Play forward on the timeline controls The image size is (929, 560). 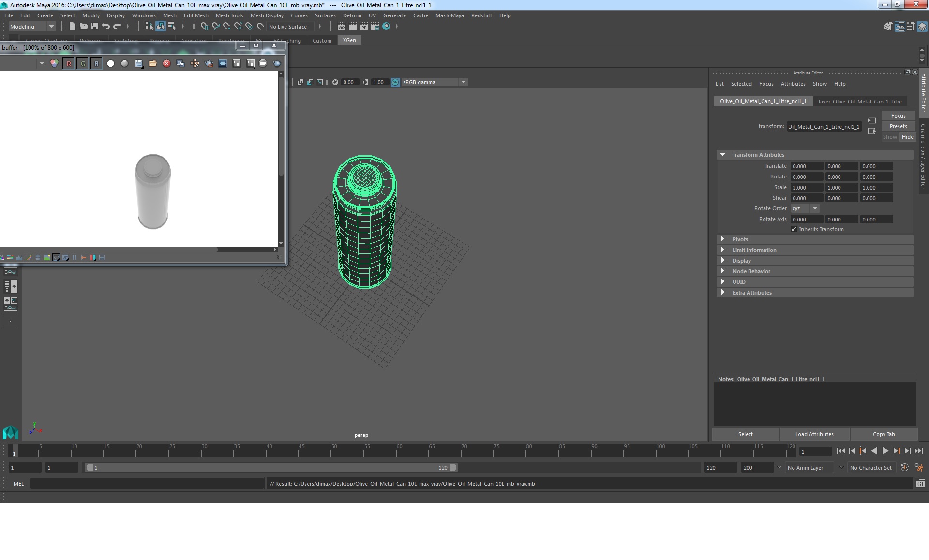[885, 451]
